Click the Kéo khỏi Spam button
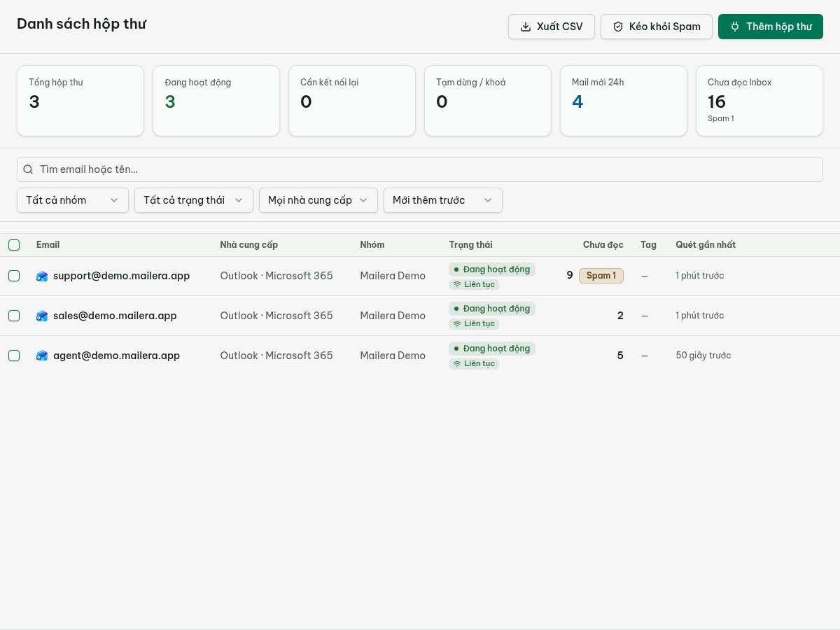Image resolution: width=840 pixels, height=630 pixels. point(657,27)
